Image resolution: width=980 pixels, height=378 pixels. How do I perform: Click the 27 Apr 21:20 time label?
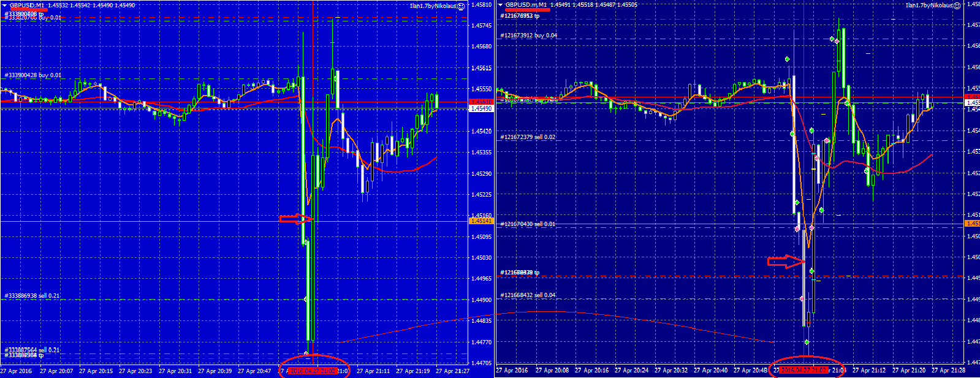pos(908,371)
